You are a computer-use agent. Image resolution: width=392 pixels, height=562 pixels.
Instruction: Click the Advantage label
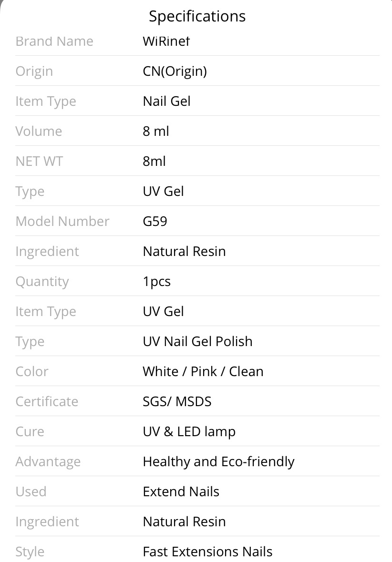click(x=48, y=462)
